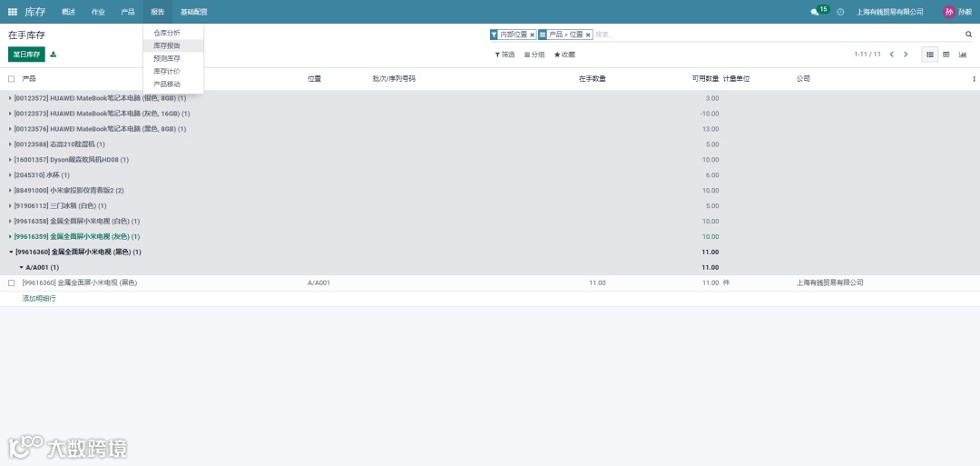The height and width of the screenshot is (466, 980).
Task: Click 添加明细行 link
Action: point(39,298)
